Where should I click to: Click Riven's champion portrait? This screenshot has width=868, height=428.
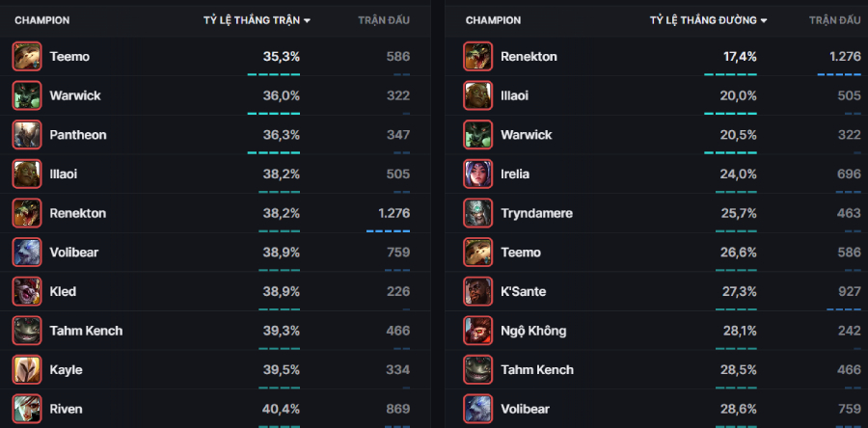click(x=27, y=409)
